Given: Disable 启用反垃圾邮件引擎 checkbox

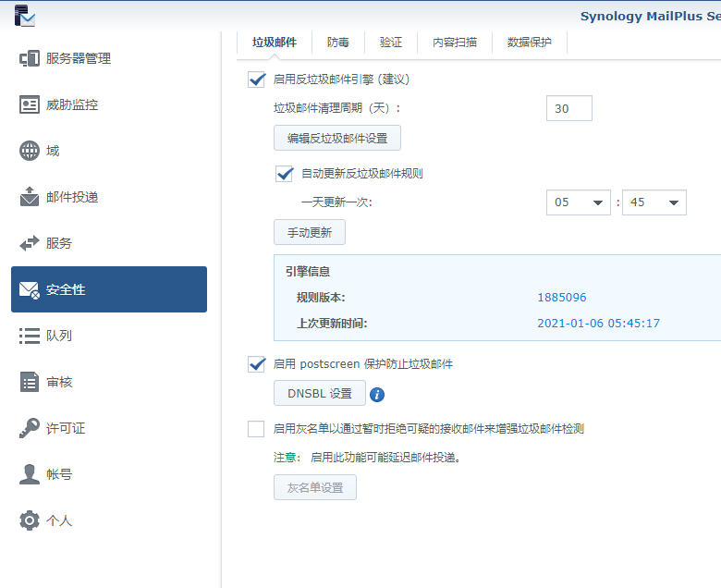Looking at the screenshot, I should 257,80.
